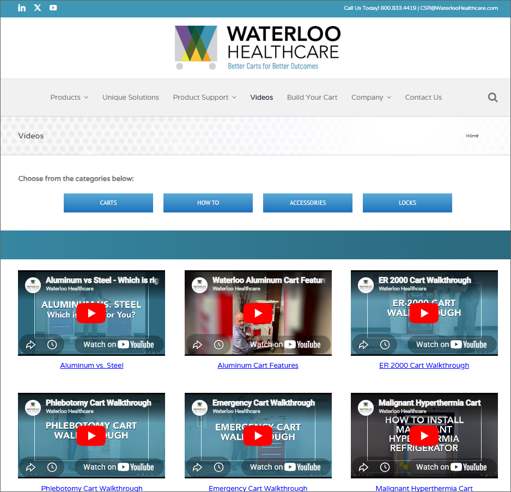Click the 'Aluminum vs Steel - Which is rig' video title
511x492 pixels.
pyautogui.click(x=102, y=280)
